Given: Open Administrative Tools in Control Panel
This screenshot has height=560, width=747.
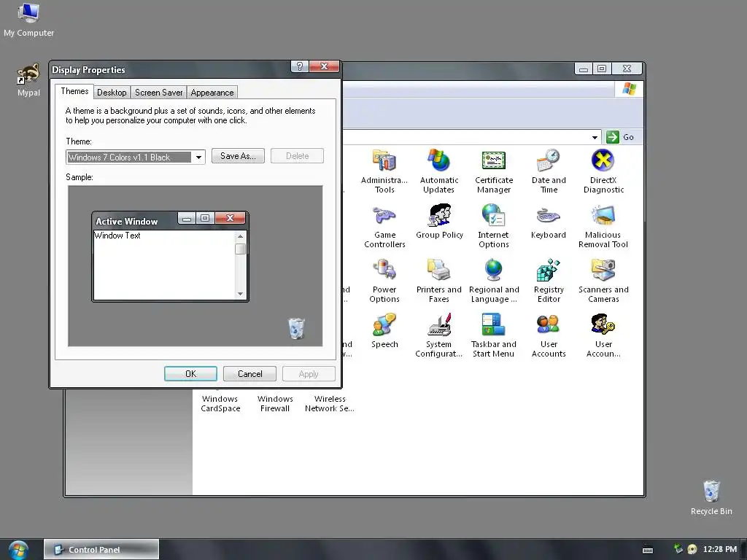Looking at the screenshot, I should pos(384,171).
